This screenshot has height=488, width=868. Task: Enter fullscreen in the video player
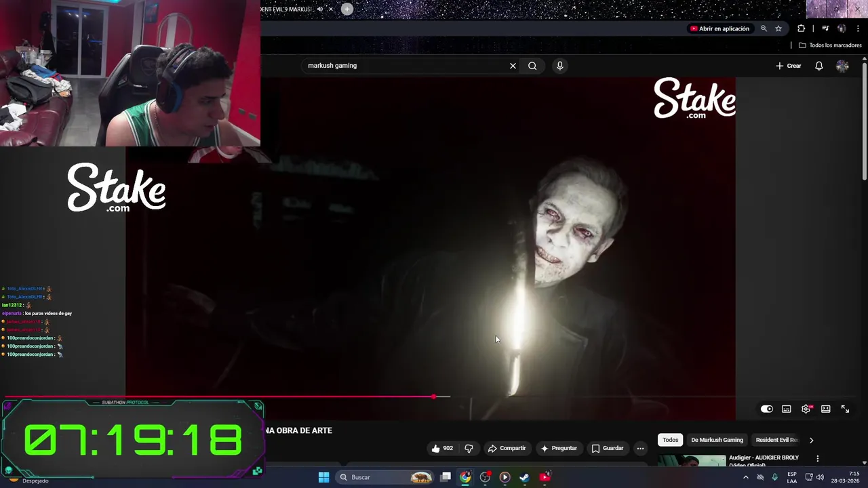coord(845,409)
